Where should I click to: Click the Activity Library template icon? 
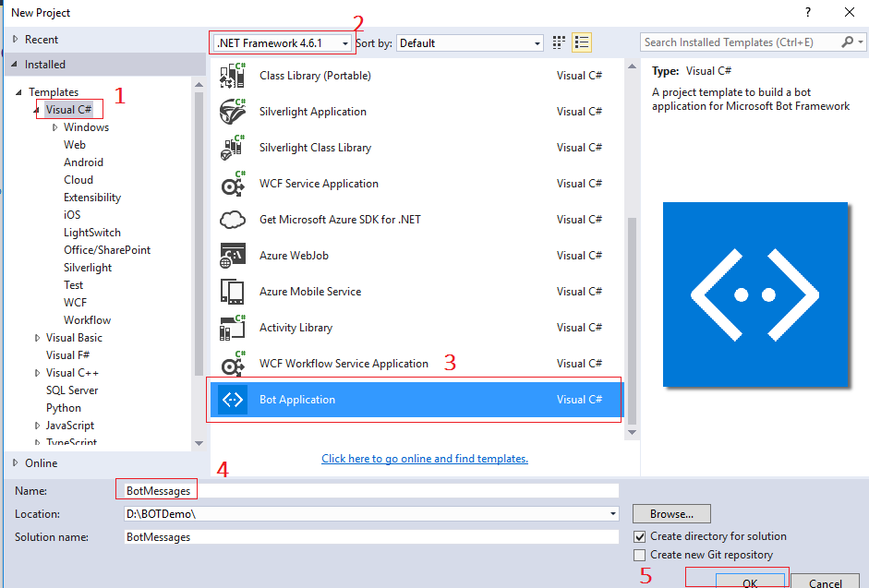tap(233, 328)
